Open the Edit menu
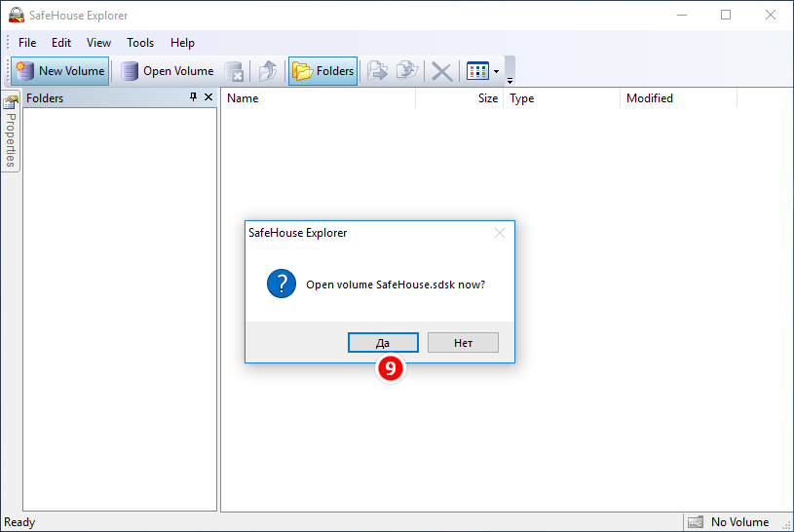The width and height of the screenshot is (794, 532). click(x=61, y=43)
